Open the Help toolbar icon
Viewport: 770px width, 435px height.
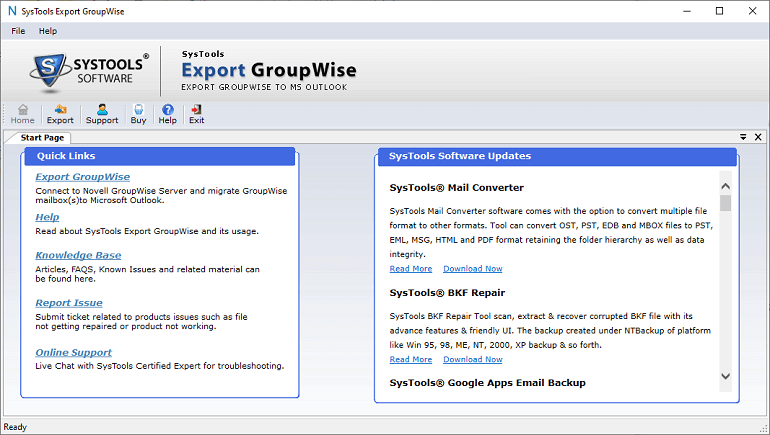tap(167, 114)
